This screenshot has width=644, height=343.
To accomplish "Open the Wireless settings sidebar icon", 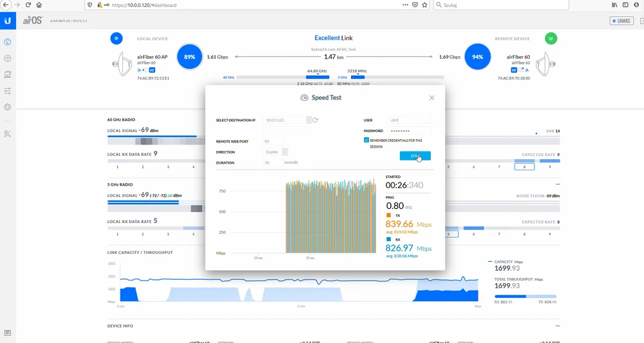I will pos(7,59).
